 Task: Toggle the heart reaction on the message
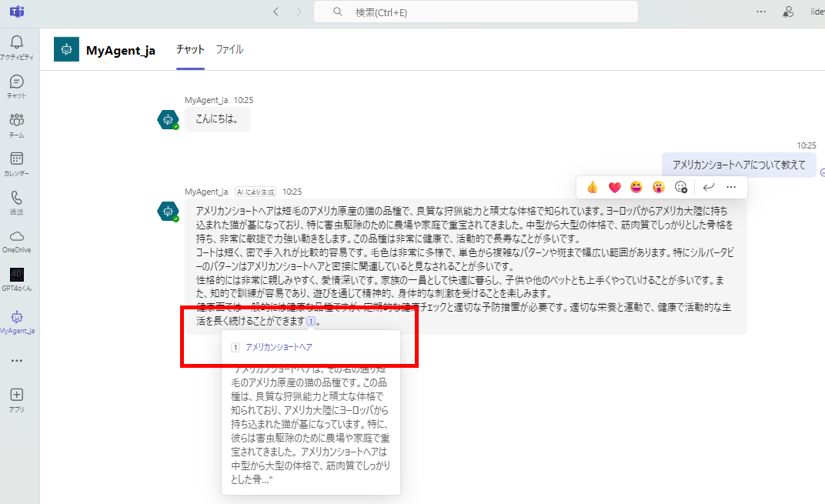pyautogui.click(x=614, y=186)
